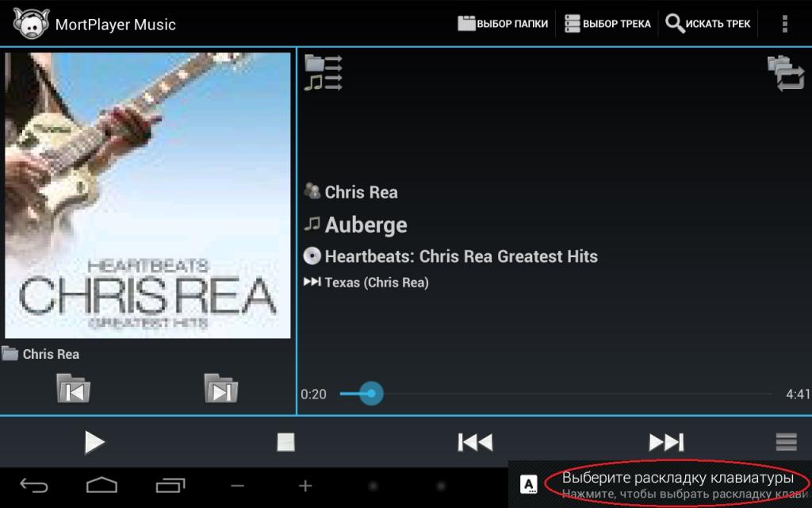Open the playlist menu lines icon

(786, 442)
